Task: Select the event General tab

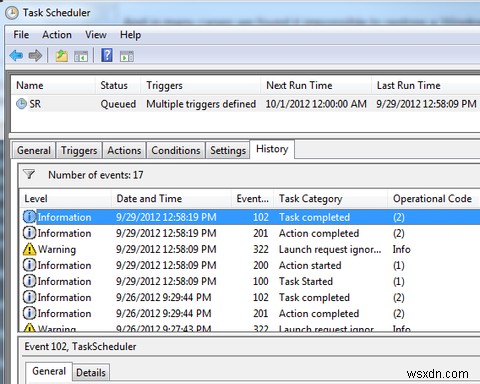Action: (x=49, y=371)
